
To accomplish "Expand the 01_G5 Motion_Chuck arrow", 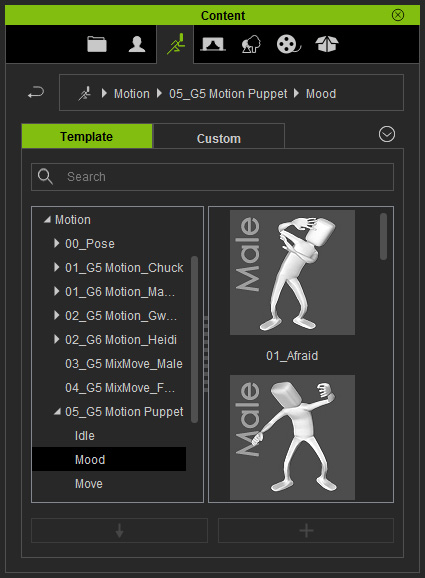I will pos(56,267).
